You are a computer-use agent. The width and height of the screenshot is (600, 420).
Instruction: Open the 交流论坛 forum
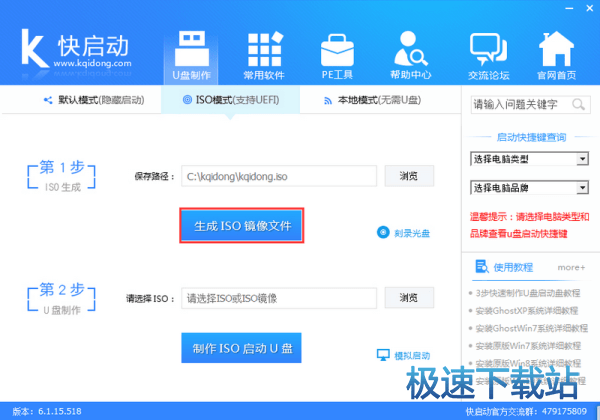[489, 56]
